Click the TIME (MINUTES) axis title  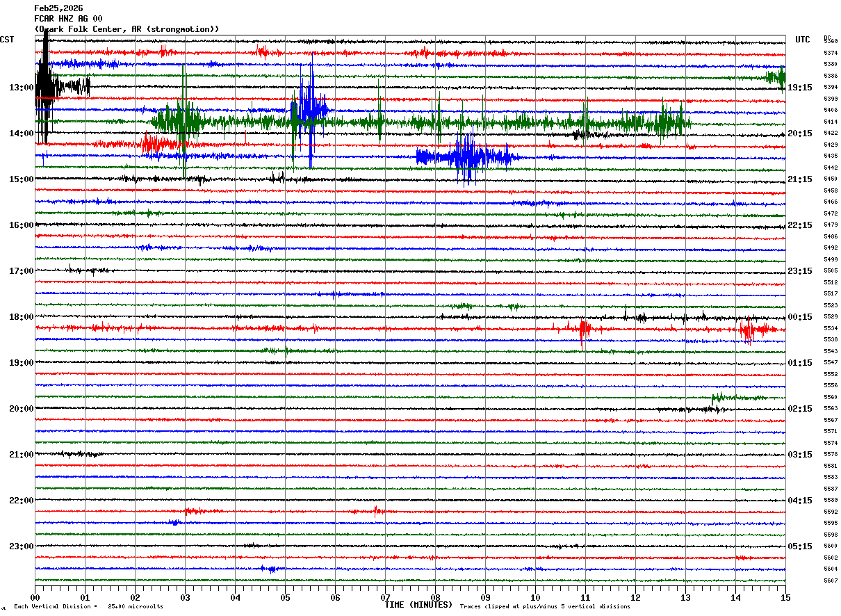(x=418, y=605)
